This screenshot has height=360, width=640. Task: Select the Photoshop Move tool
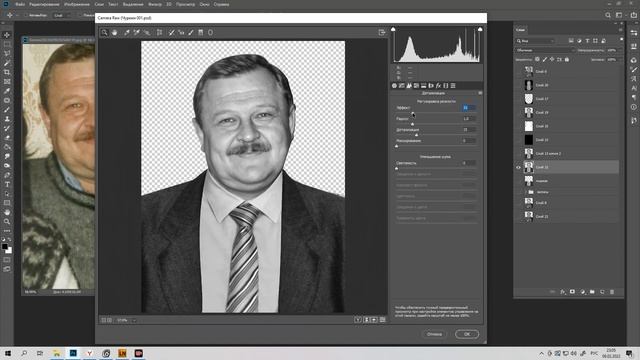tap(7, 35)
